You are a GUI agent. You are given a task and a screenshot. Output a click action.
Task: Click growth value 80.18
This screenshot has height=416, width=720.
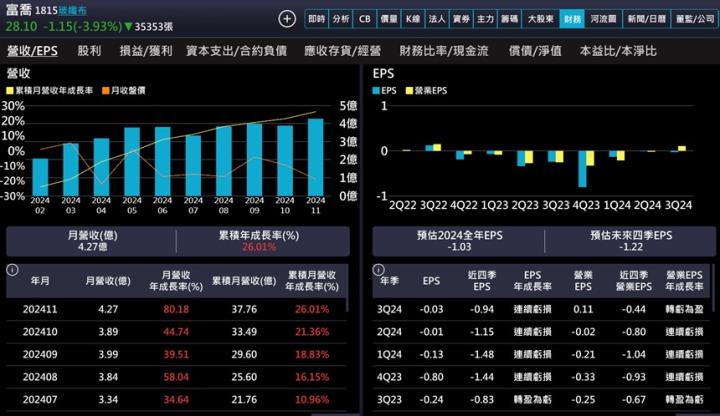click(176, 309)
